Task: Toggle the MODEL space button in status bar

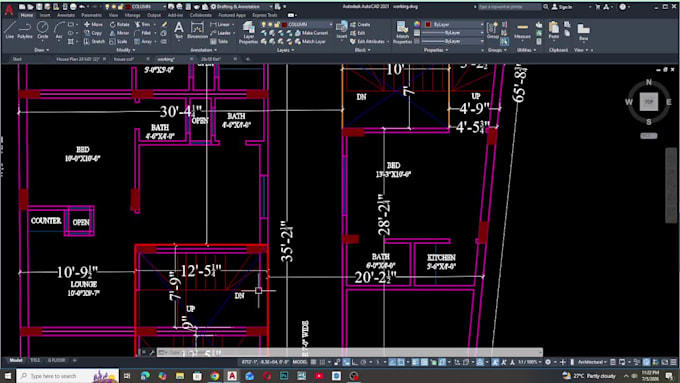Action: click(x=300, y=362)
